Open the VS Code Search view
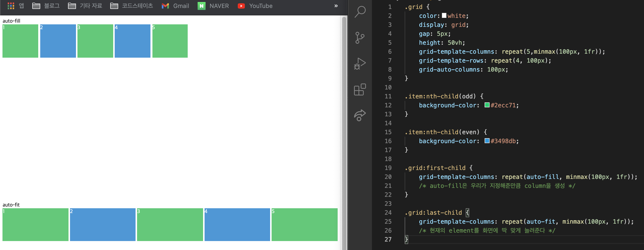 tap(360, 12)
